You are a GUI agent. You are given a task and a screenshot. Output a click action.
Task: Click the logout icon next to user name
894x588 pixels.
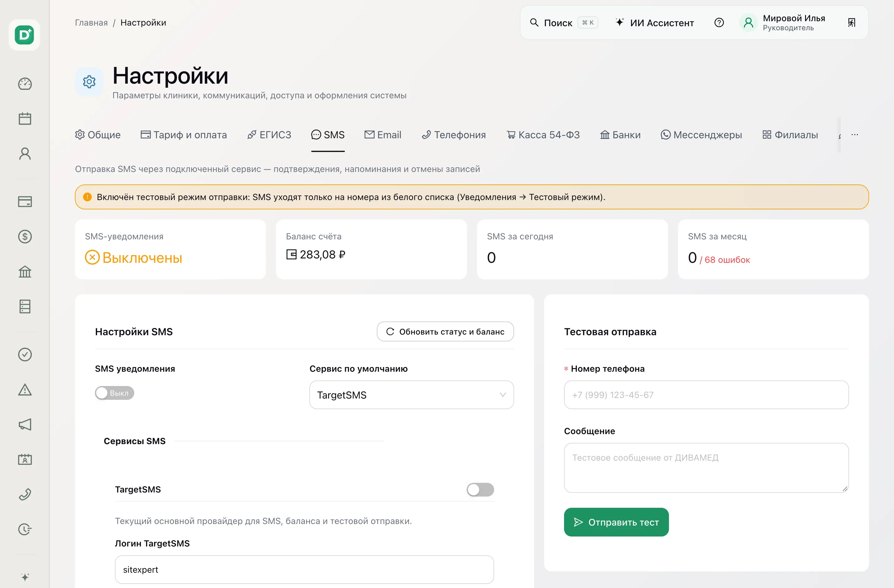tap(852, 22)
